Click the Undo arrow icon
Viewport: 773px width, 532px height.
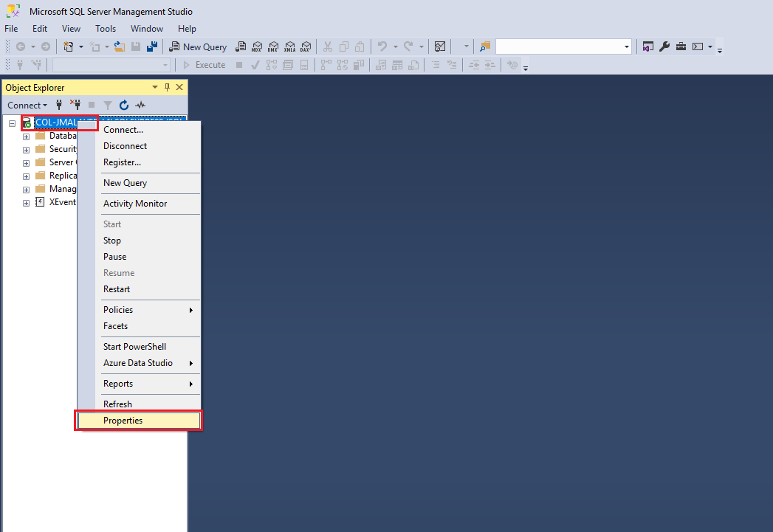[x=382, y=46]
